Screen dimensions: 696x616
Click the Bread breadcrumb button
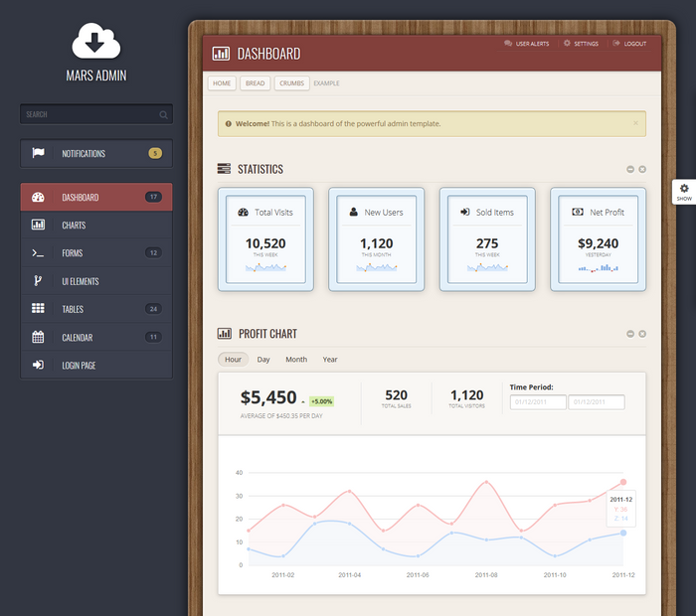pyautogui.click(x=255, y=82)
